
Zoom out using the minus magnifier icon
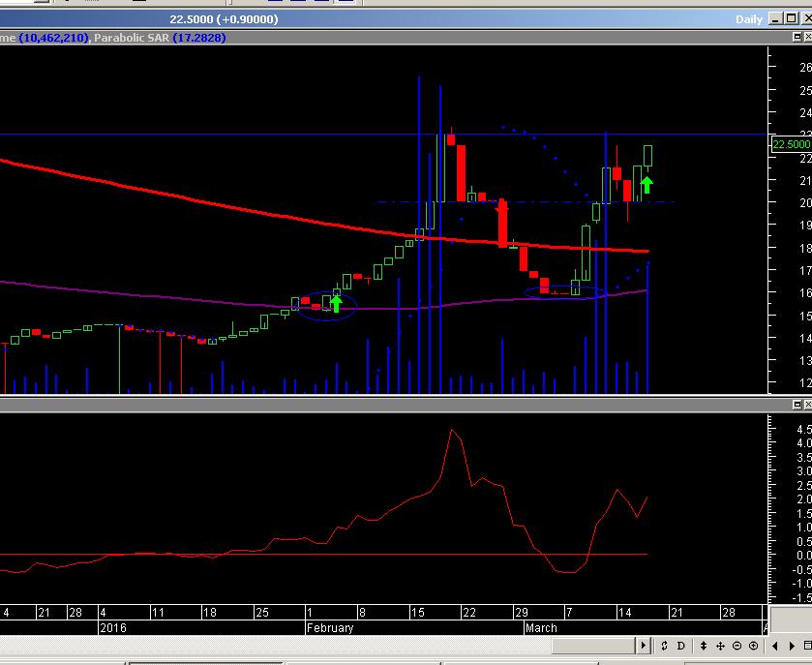[x=737, y=646]
